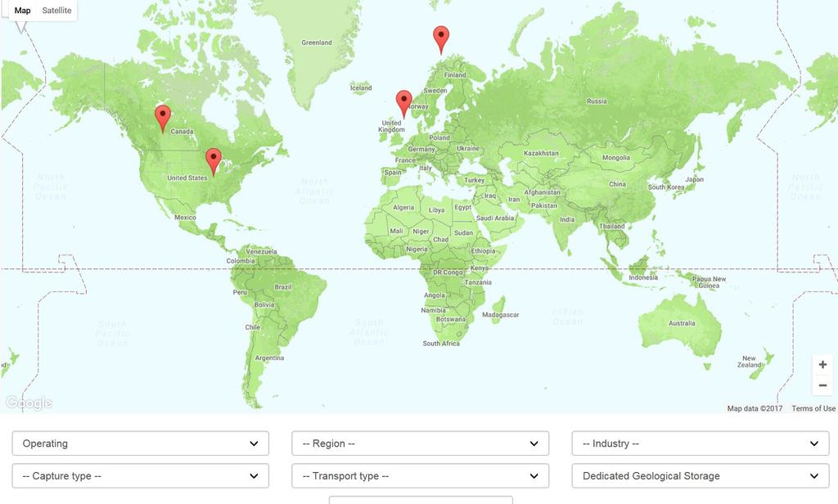Viewport: 838px width, 504px height.
Task: Click the Mexico label on the map
Action: pos(185,218)
